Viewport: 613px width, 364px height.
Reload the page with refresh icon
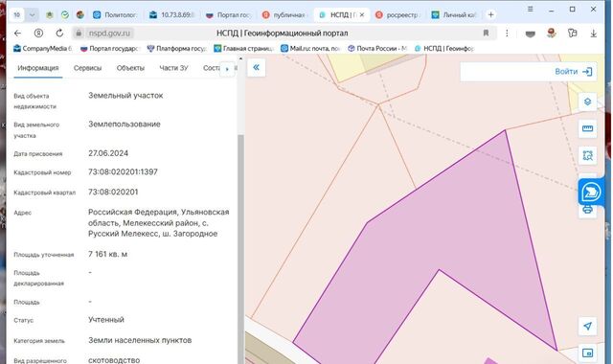click(x=59, y=34)
